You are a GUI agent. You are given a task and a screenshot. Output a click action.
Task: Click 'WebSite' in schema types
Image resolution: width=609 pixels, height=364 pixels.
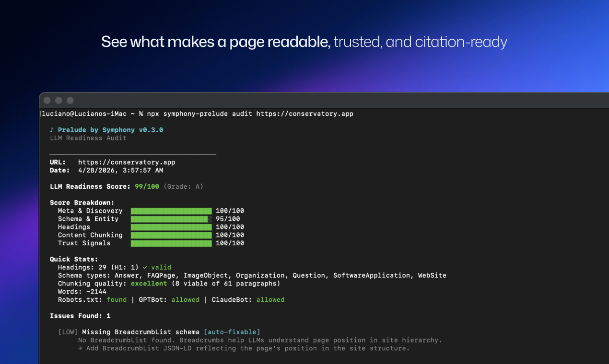(x=432, y=275)
